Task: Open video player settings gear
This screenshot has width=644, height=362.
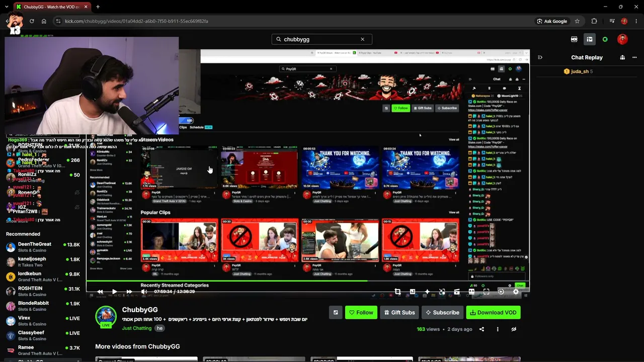Action: coord(516,292)
